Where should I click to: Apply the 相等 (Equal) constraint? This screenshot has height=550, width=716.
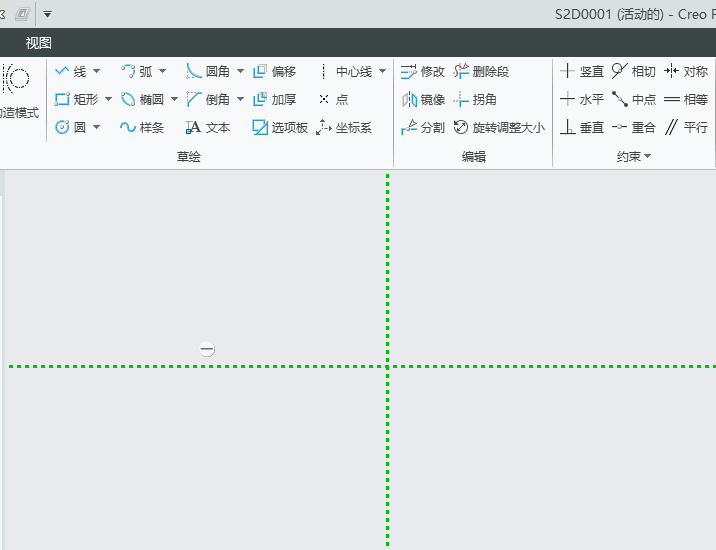coord(686,99)
